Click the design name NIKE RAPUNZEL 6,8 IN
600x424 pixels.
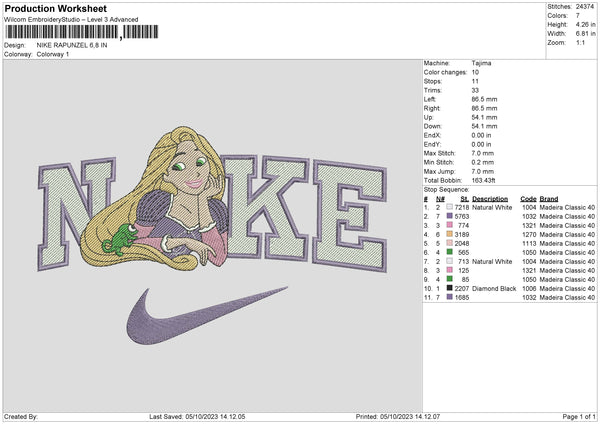click(x=72, y=45)
